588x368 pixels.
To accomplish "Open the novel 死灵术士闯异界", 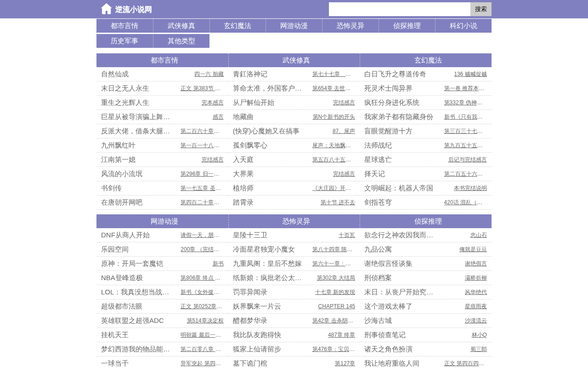I will tap(388, 88).
